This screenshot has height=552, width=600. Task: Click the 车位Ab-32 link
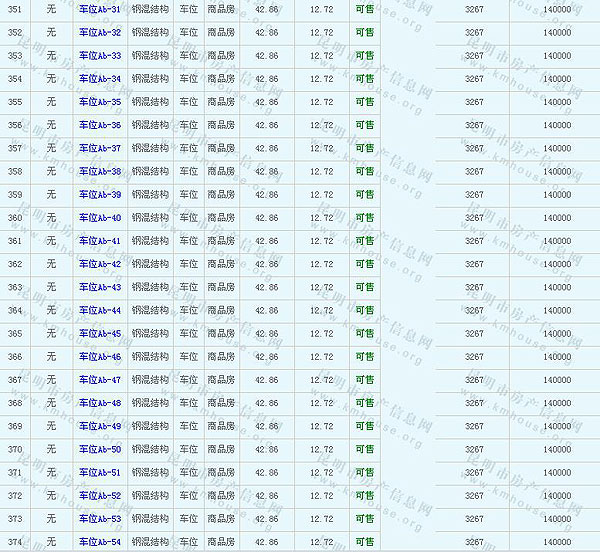click(x=100, y=33)
